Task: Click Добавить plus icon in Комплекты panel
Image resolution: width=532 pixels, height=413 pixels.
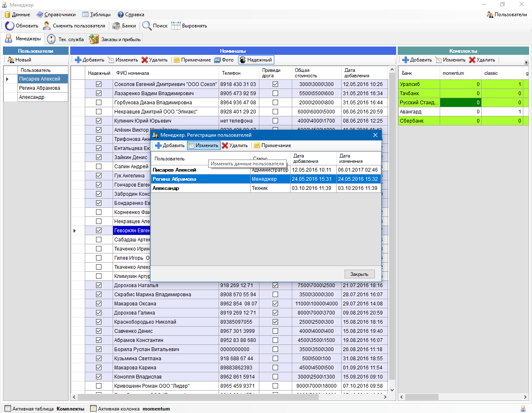Action: click(x=406, y=60)
